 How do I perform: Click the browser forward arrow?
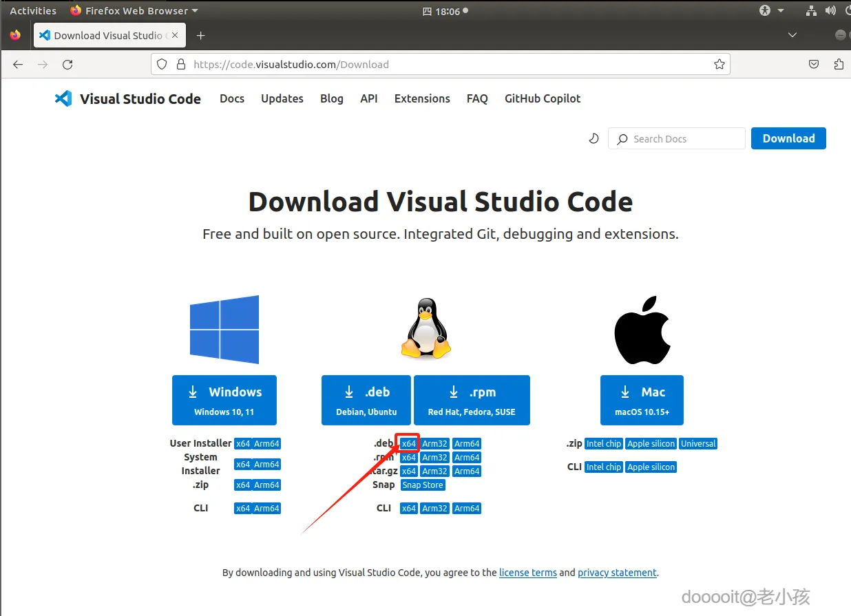coord(43,64)
